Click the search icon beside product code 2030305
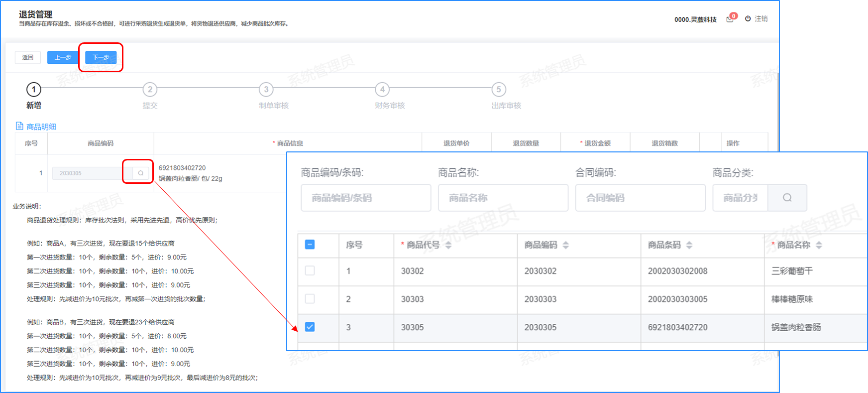 tap(141, 173)
